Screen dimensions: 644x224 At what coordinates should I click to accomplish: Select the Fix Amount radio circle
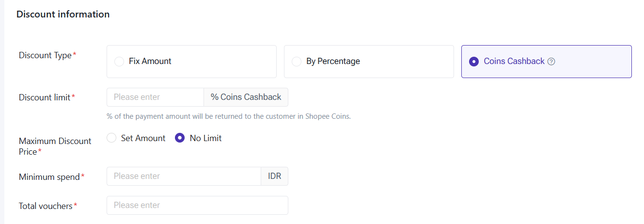(119, 62)
